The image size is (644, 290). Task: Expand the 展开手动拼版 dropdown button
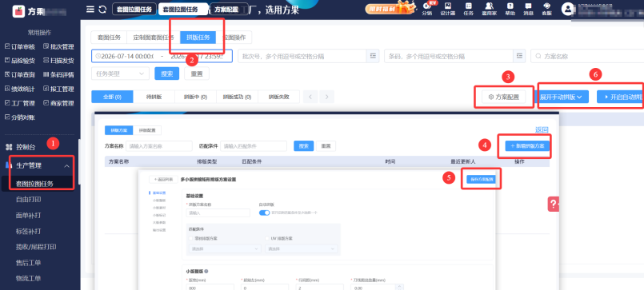point(562,97)
